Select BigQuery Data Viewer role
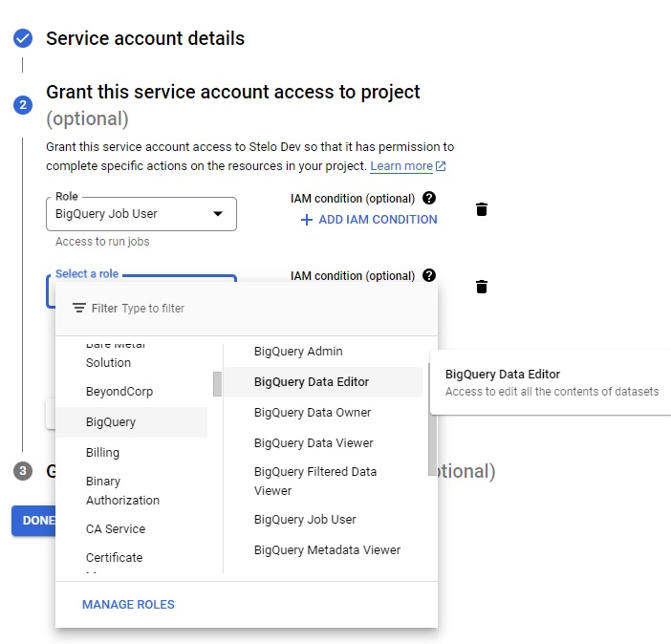 click(314, 443)
